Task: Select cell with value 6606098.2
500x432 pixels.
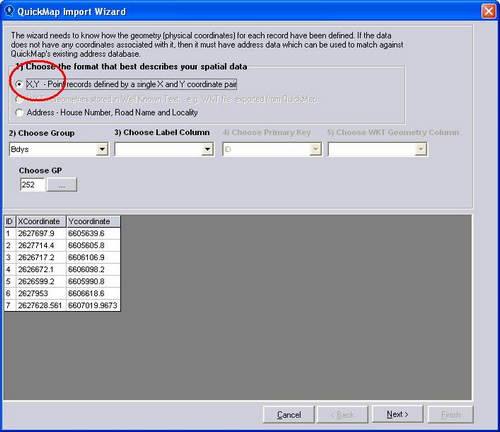Action: point(93,269)
